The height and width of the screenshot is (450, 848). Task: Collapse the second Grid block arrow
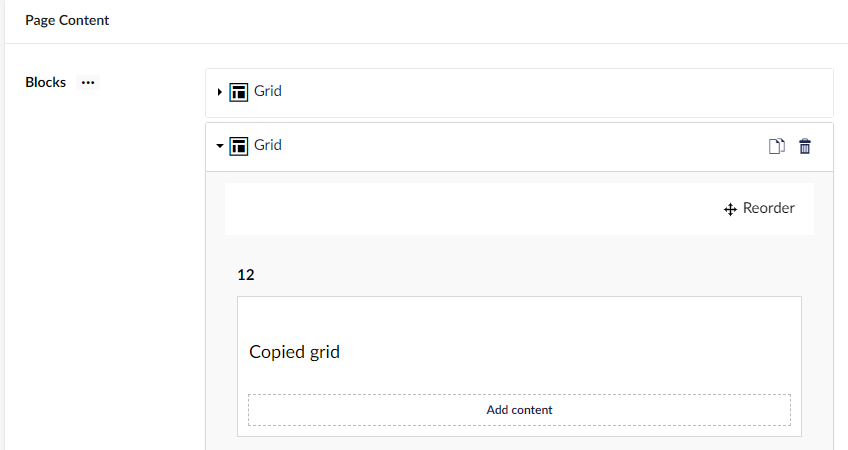coord(220,145)
